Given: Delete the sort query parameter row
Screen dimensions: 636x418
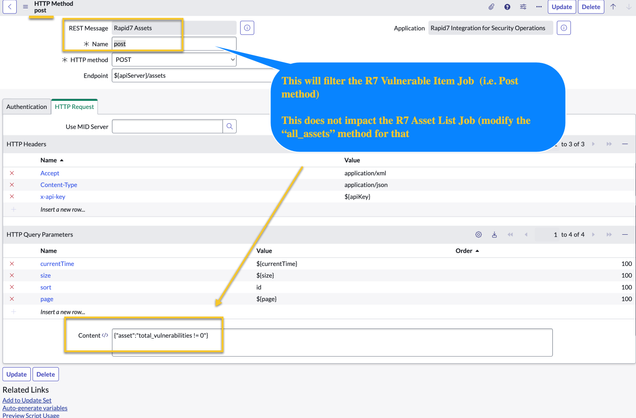Looking at the screenshot, I should point(12,287).
